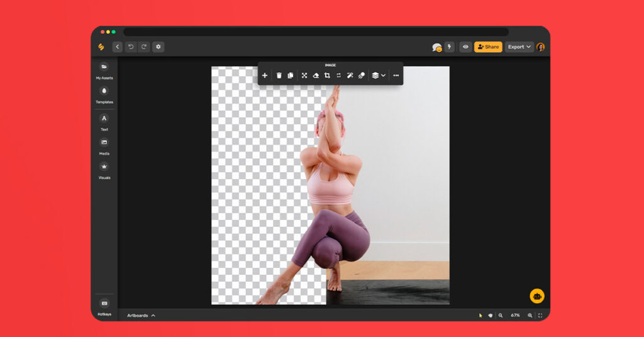Open the Hotkeys panel
This screenshot has height=337, width=644.
click(x=104, y=303)
